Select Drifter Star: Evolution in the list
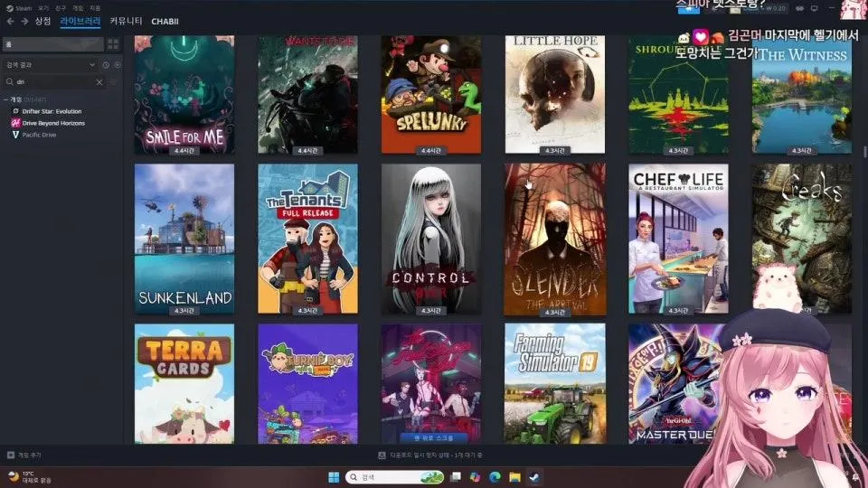 point(52,111)
